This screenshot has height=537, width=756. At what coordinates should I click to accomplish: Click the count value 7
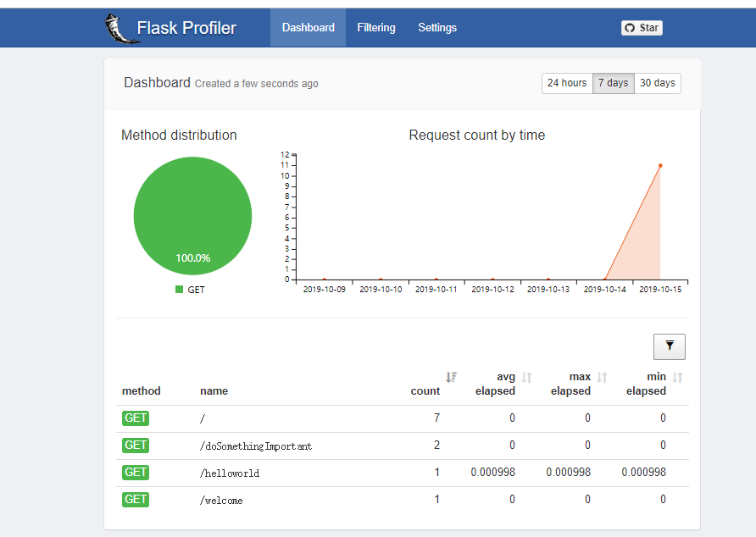[x=436, y=418]
